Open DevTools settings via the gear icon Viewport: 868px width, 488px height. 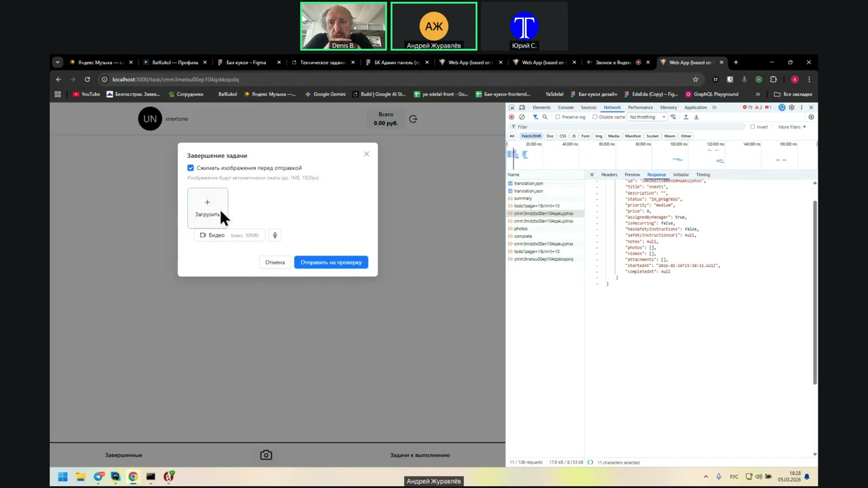[791, 108]
